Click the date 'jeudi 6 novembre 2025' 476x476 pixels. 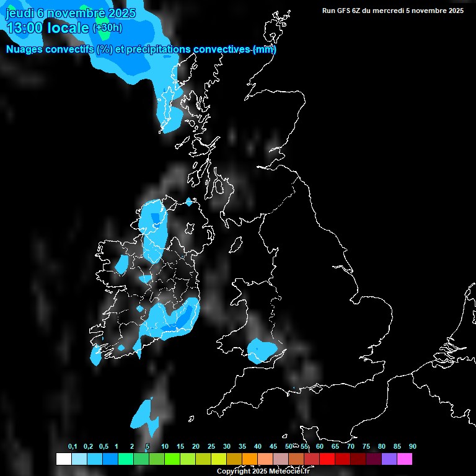point(71,13)
